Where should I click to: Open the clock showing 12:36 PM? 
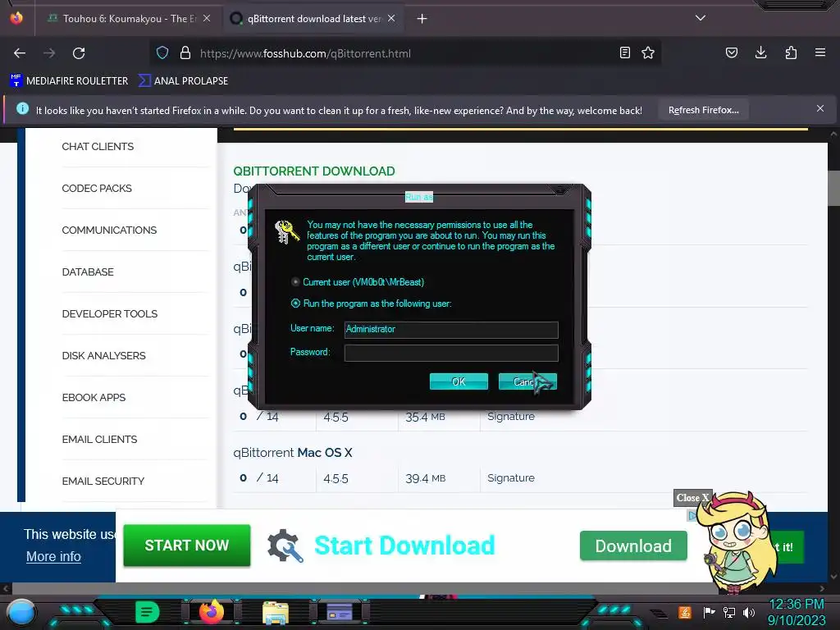point(797,612)
